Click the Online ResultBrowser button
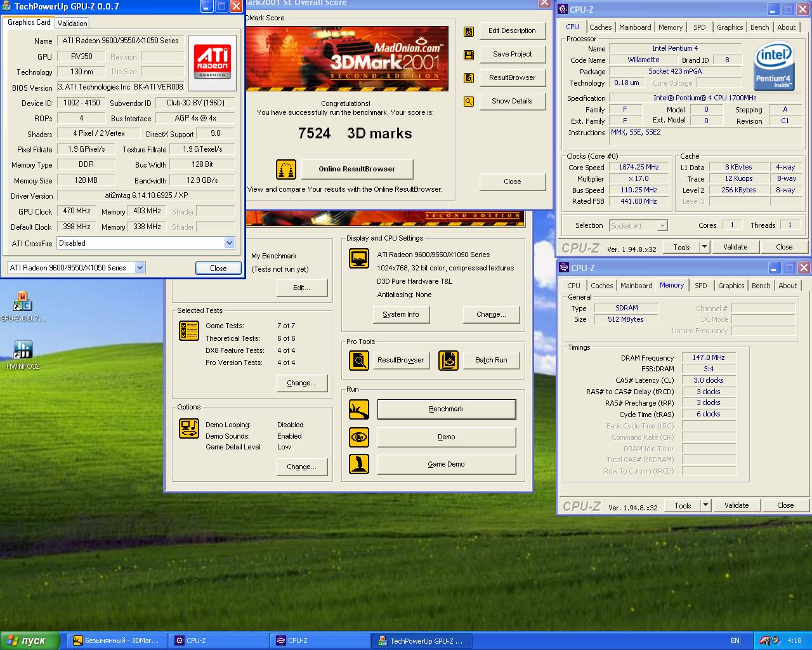 pos(357,169)
